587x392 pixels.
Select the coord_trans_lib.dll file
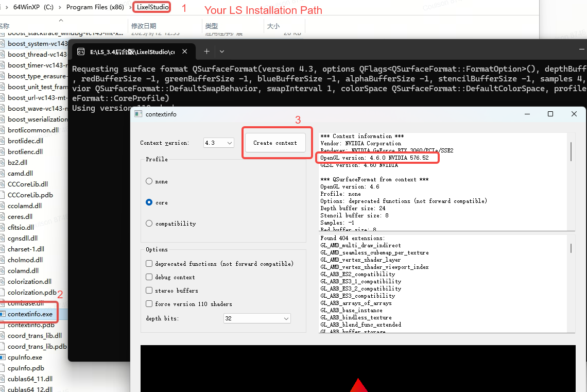[x=35, y=335]
